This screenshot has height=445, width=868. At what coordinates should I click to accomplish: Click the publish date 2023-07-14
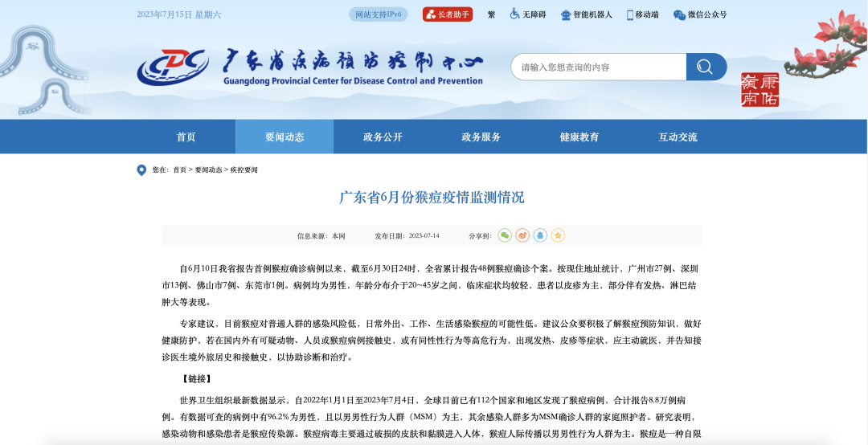point(424,236)
